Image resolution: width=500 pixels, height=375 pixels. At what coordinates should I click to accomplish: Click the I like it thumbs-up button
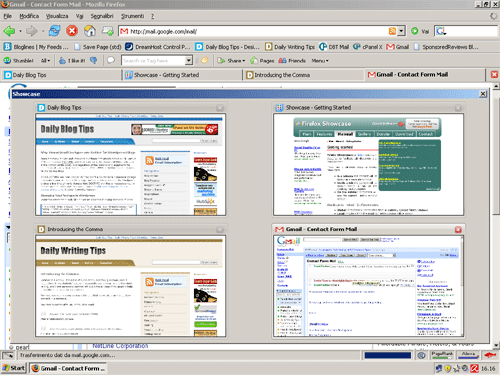[72, 61]
